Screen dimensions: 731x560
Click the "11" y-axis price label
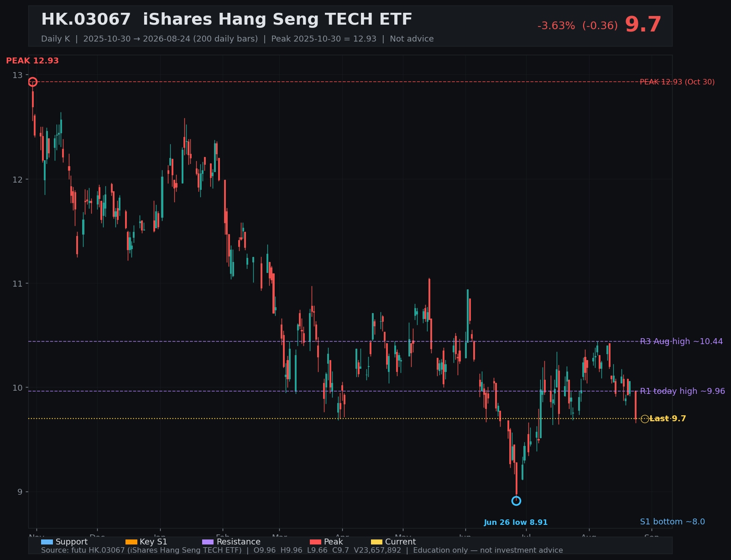click(x=18, y=283)
